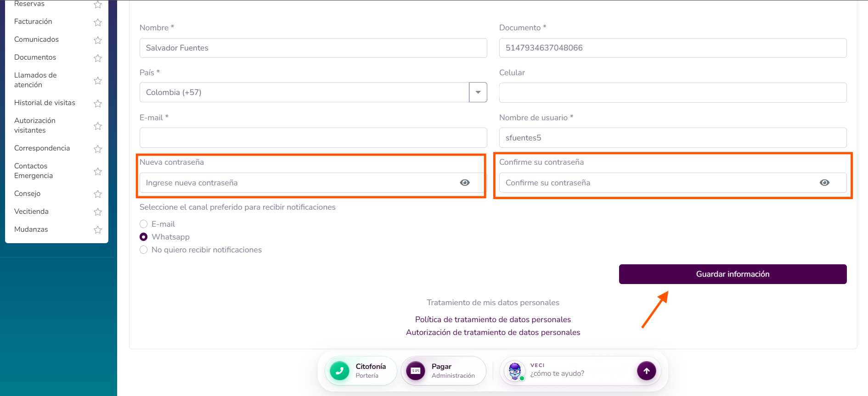The image size is (868, 396).
Task: Go to Vecitienda in the sidebar
Action: pyautogui.click(x=31, y=212)
